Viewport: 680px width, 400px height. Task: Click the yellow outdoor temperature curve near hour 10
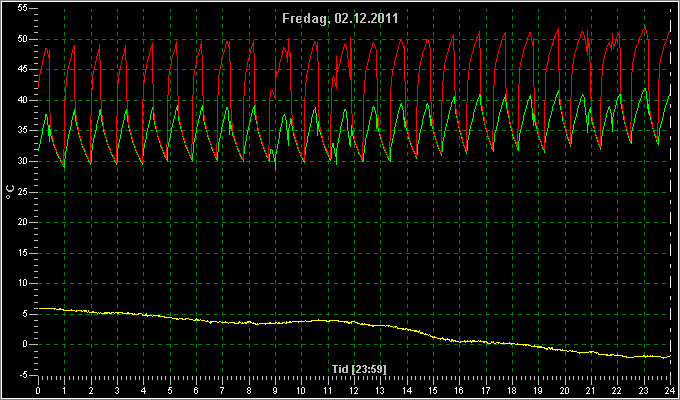[x=301, y=321]
